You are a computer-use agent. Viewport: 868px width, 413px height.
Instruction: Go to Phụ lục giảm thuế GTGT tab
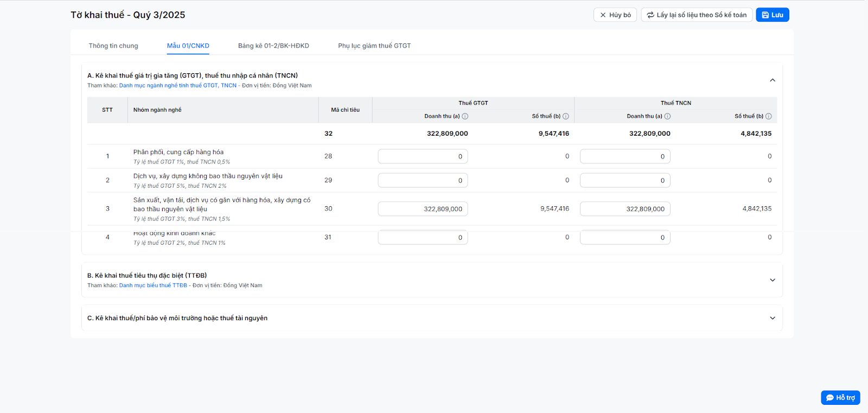point(374,46)
